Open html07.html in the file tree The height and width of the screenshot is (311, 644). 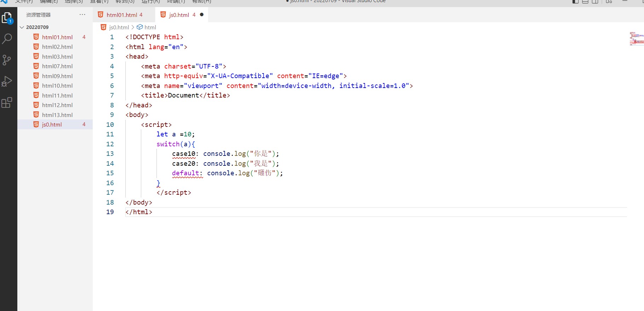click(55, 66)
